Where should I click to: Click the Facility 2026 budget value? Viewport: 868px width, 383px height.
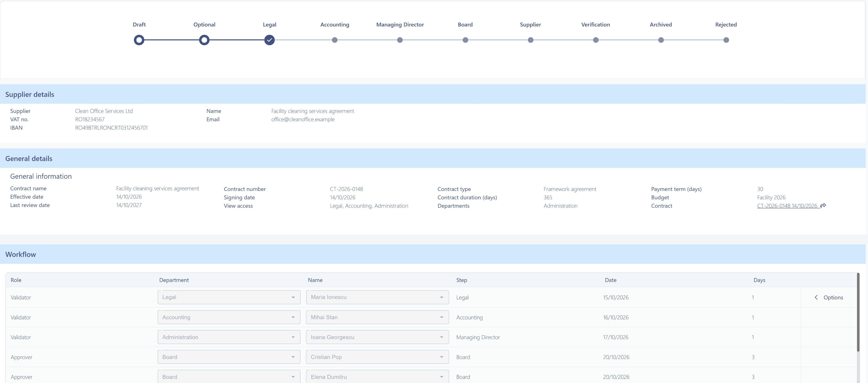(x=771, y=197)
